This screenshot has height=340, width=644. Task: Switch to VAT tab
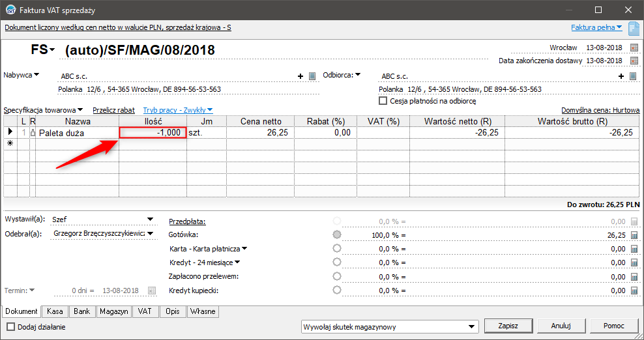point(145,311)
